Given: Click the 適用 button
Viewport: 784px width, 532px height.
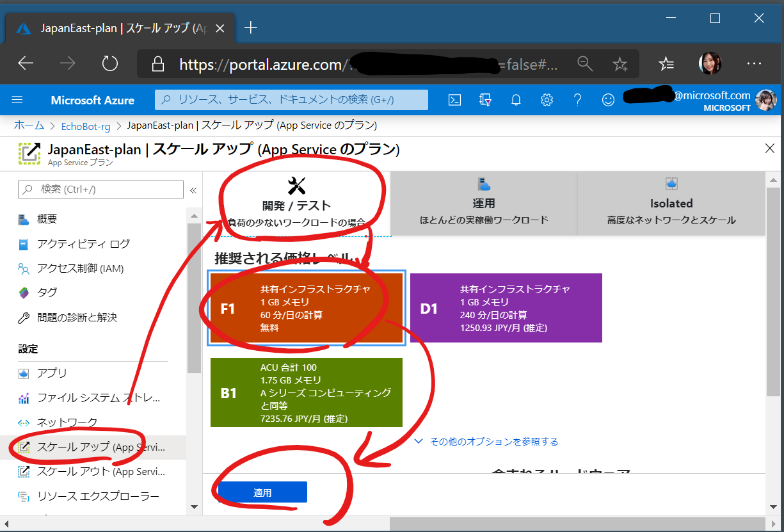Looking at the screenshot, I should [262, 492].
